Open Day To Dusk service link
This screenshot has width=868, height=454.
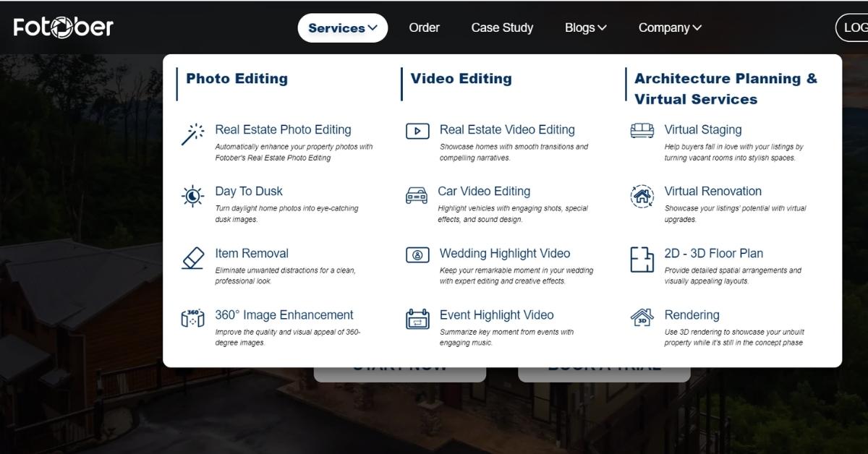(249, 191)
